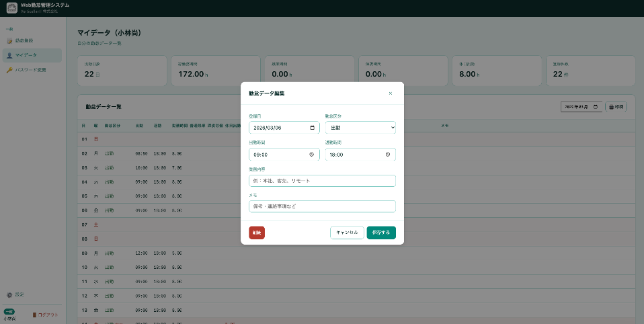Click the 勤怠登録 notepad icon in sidebar
This screenshot has width=644, height=324.
click(9, 41)
